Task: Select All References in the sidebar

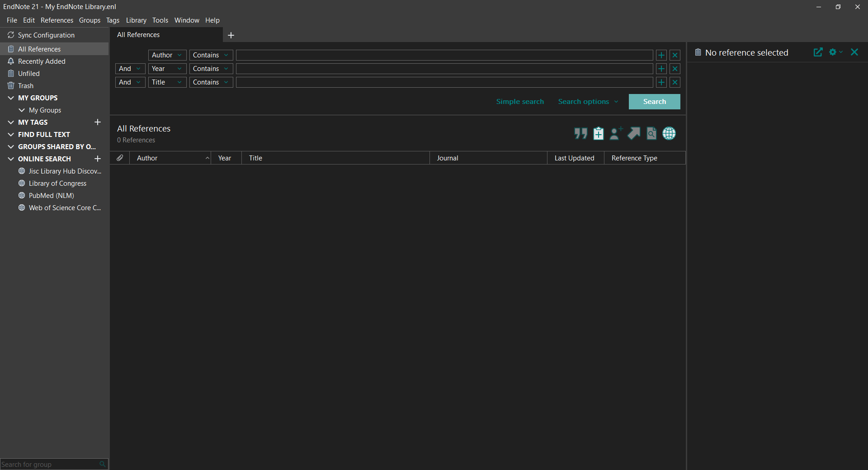Action: pyautogui.click(x=54, y=49)
